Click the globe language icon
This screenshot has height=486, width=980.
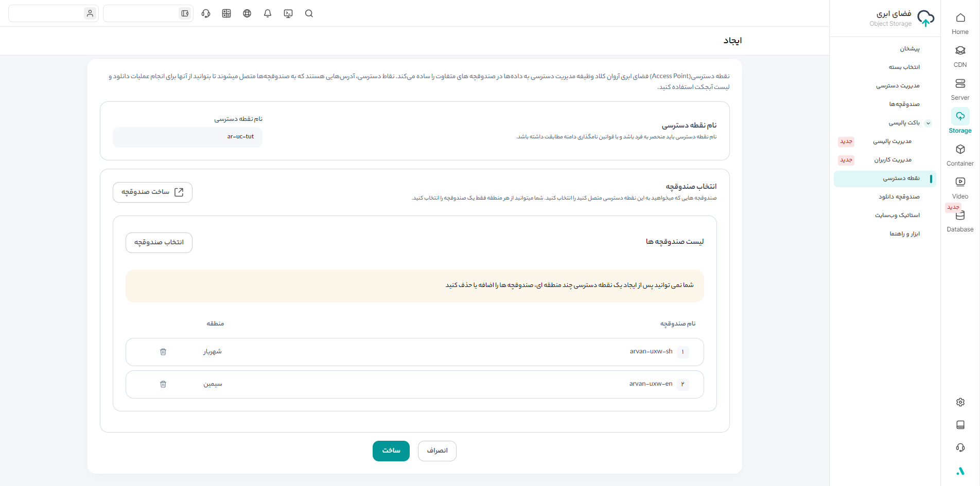[x=247, y=14]
